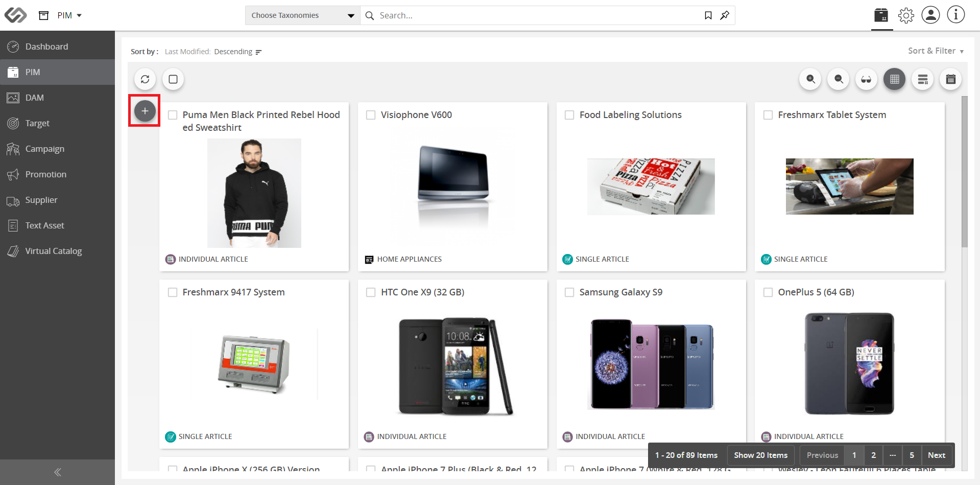Screen dimensions: 980x485
Task: Open the Puma sweatshirt product image
Action: click(254, 193)
